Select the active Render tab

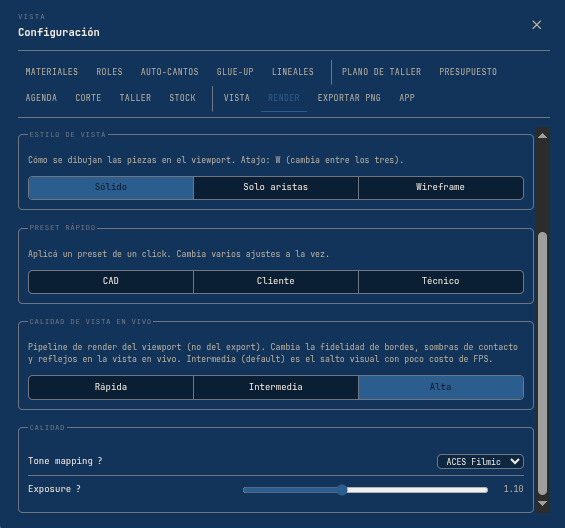coord(284,98)
